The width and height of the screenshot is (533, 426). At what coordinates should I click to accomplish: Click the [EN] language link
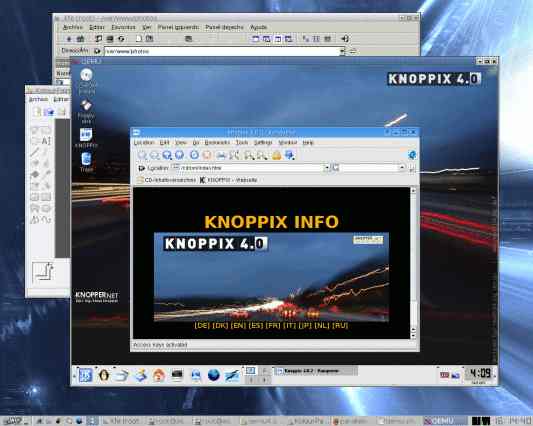click(238, 325)
